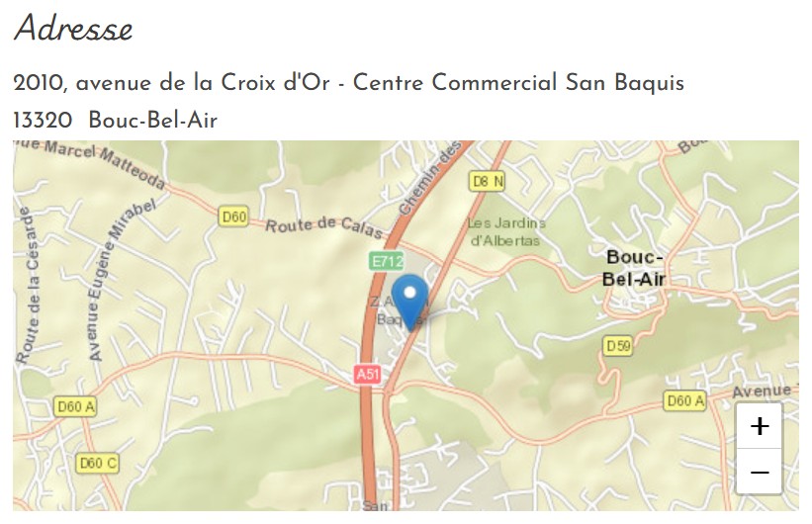This screenshot has width=812, height=524.
Task: Click the street address line text
Action: pyautogui.click(x=348, y=83)
